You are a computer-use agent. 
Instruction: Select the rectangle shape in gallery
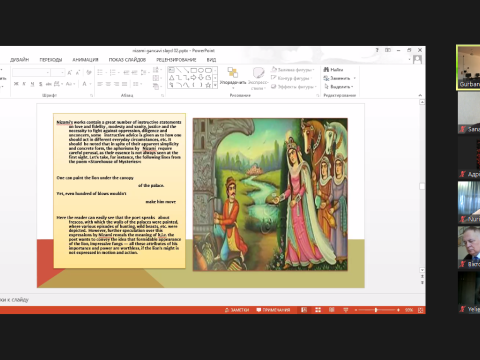[194, 70]
